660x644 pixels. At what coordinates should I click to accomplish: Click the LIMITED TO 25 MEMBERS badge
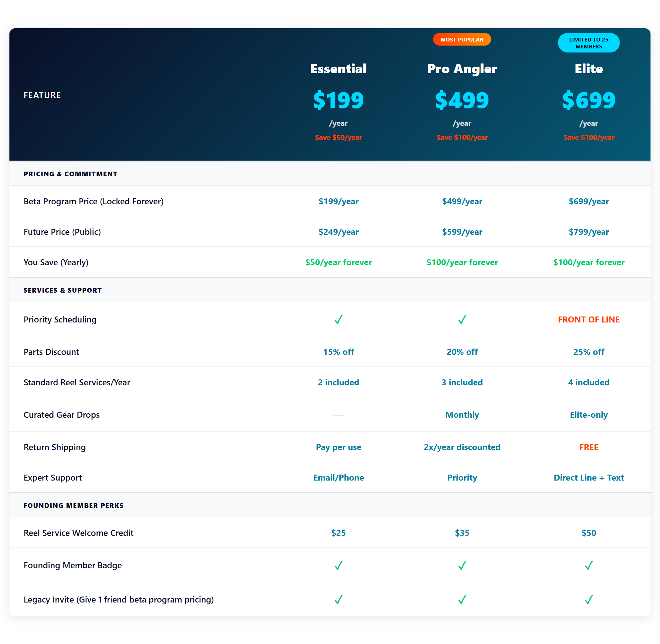(x=589, y=43)
